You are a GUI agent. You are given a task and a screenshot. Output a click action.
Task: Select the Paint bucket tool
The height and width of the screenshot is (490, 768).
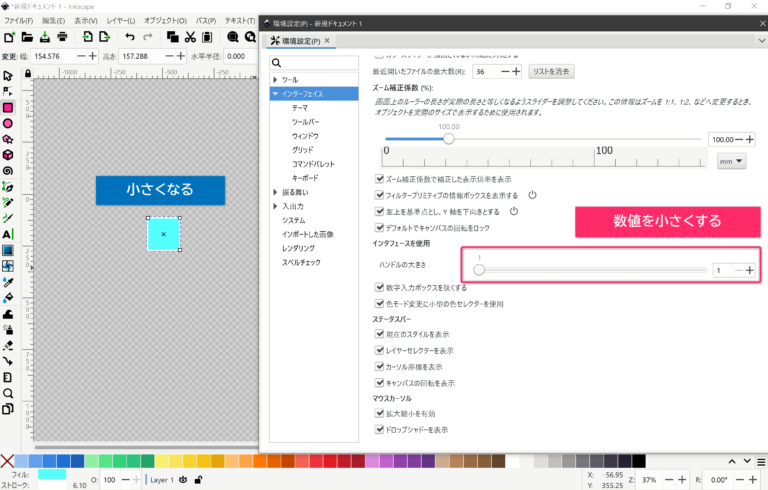[8, 298]
